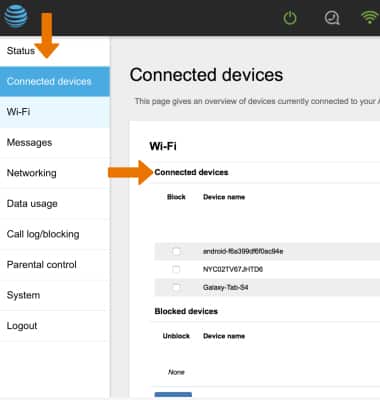Click the android-f6a399df6f0ac94e device name
The width and height of the screenshot is (380, 400).
(x=243, y=251)
